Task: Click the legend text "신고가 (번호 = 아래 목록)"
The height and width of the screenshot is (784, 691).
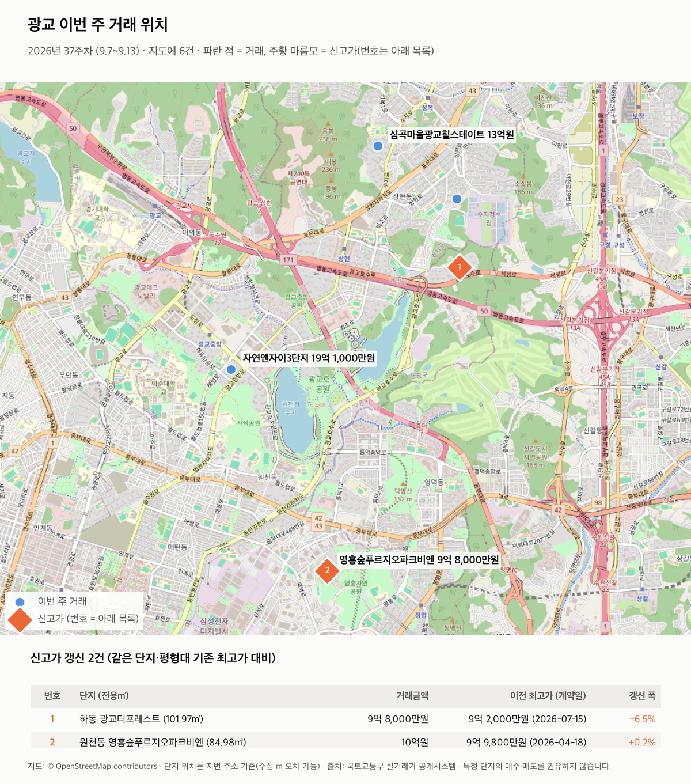Action: coord(88,618)
